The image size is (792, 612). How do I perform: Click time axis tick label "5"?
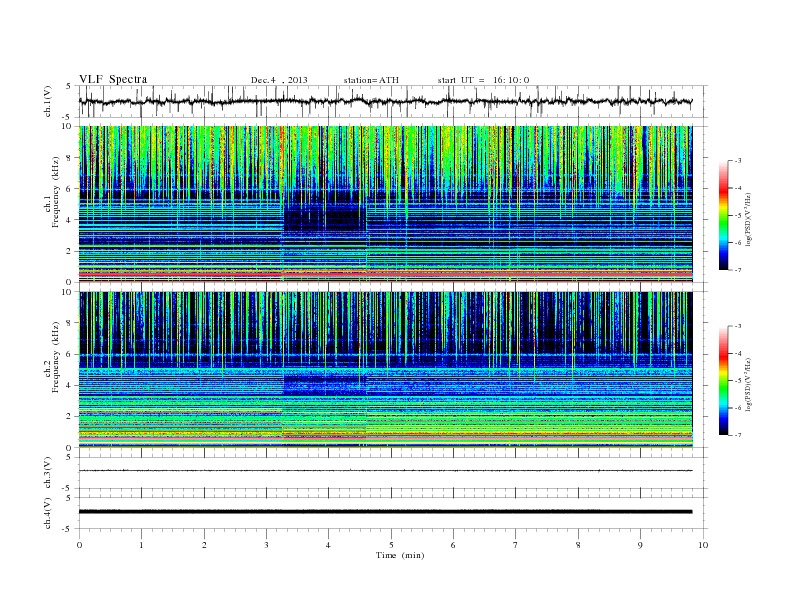pos(391,545)
